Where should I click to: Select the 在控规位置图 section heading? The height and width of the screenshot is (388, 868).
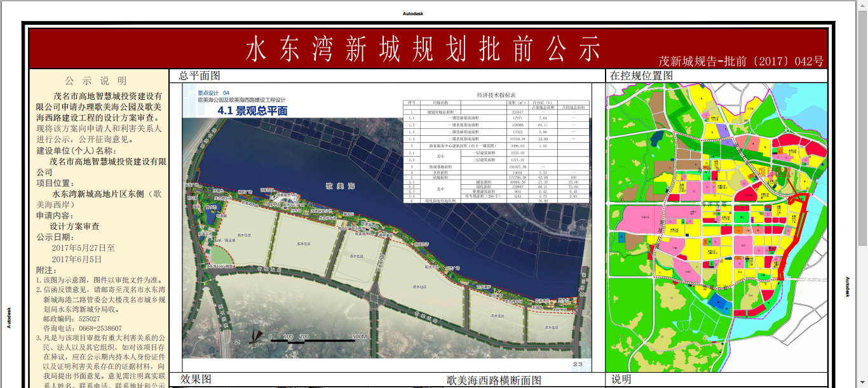[641, 76]
